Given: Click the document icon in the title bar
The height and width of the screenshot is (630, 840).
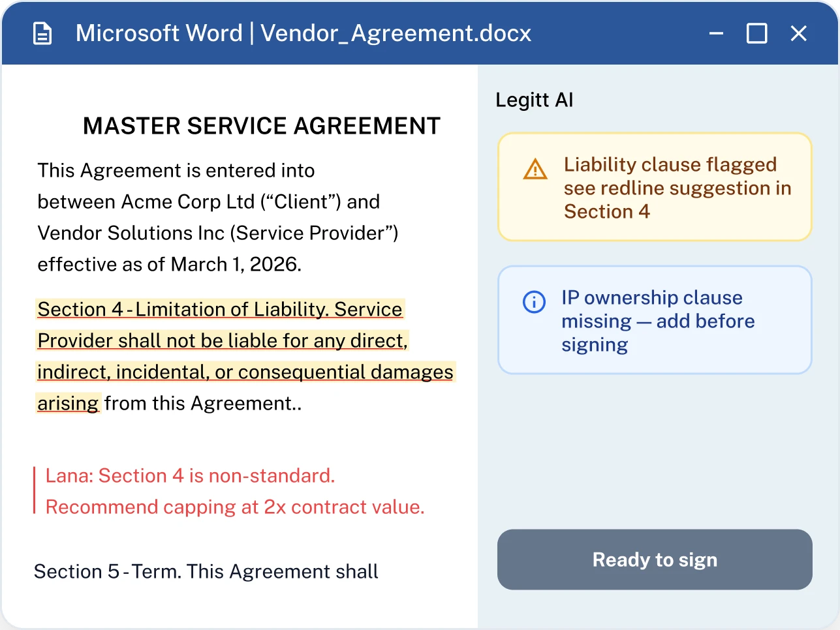Looking at the screenshot, I should point(42,33).
